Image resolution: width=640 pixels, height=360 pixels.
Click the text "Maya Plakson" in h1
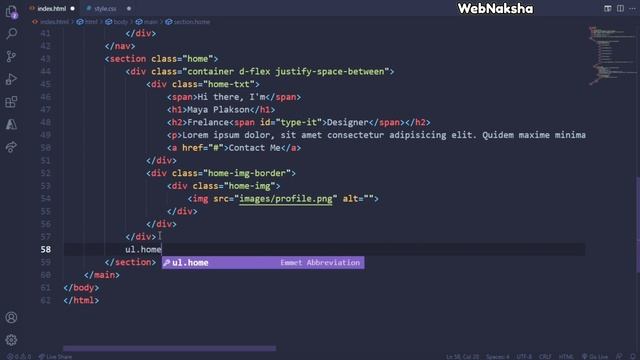pos(218,110)
